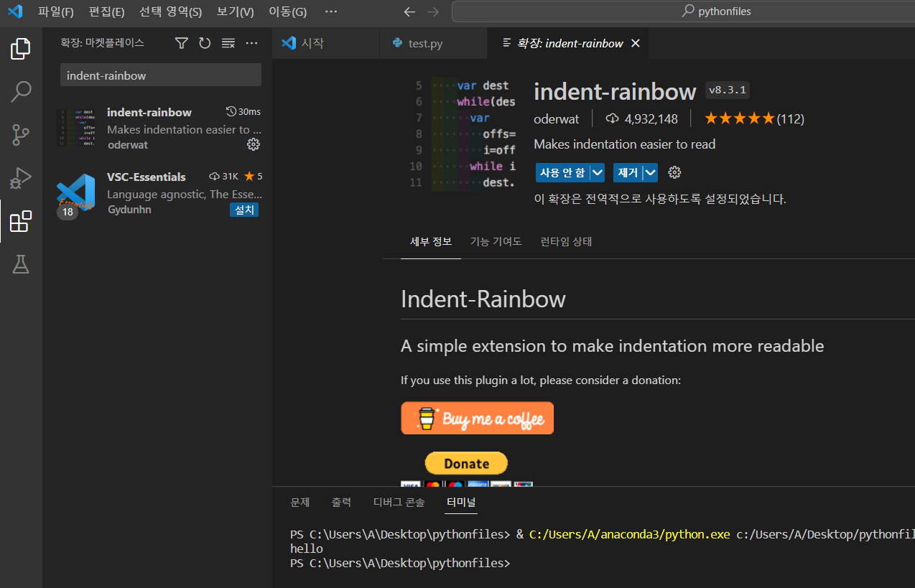Click the 확장: 마켓플레이스 panel title

coord(102,43)
